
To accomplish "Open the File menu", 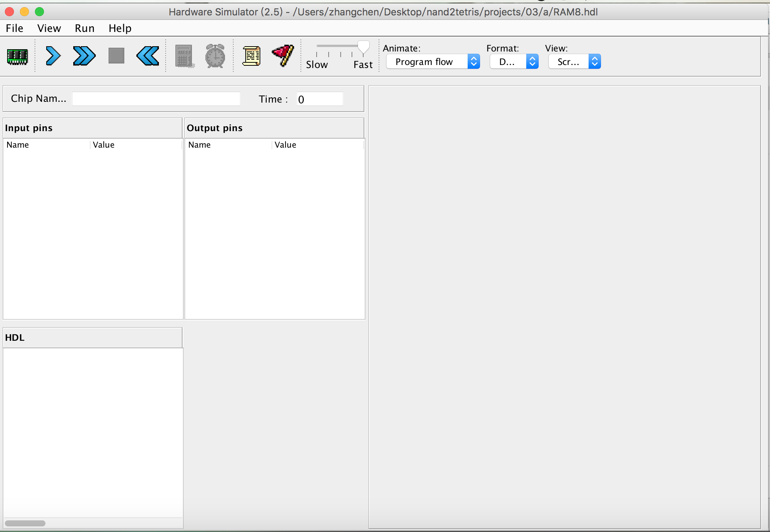I will tap(14, 28).
